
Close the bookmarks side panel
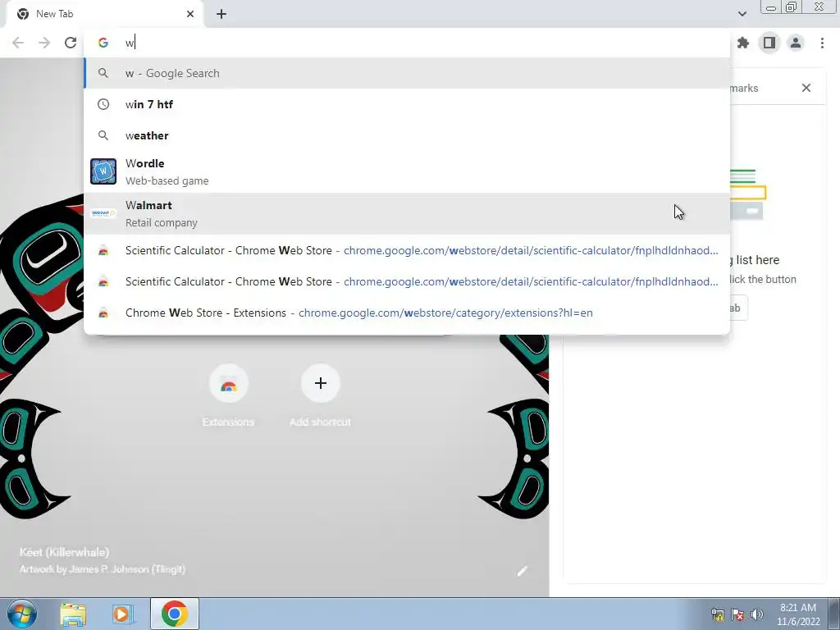coord(806,88)
